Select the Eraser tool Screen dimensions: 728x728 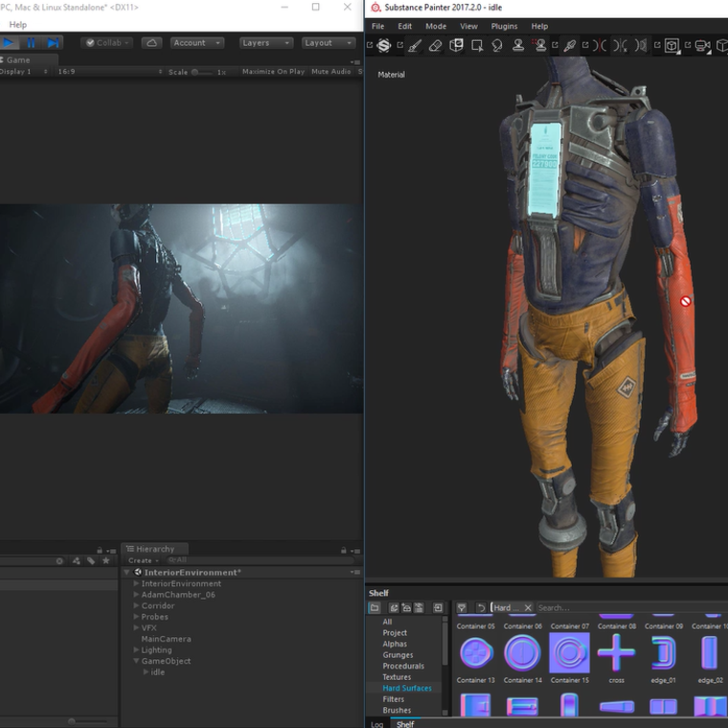click(x=436, y=45)
